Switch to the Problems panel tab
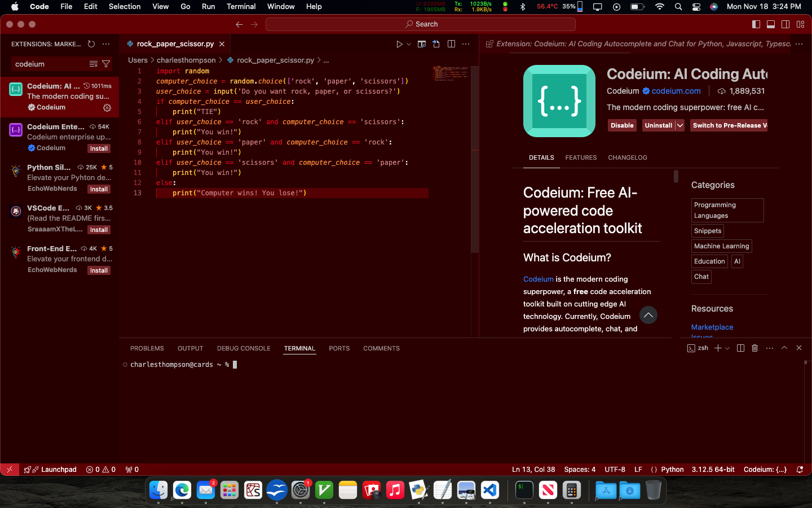This screenshot has width=812, height=508. (147, 348)
